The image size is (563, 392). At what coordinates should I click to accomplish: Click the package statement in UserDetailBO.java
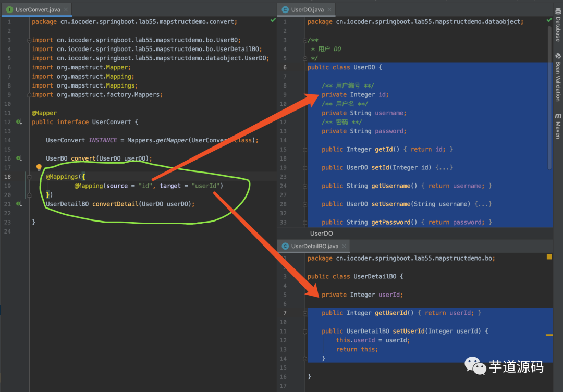(401, 258)
